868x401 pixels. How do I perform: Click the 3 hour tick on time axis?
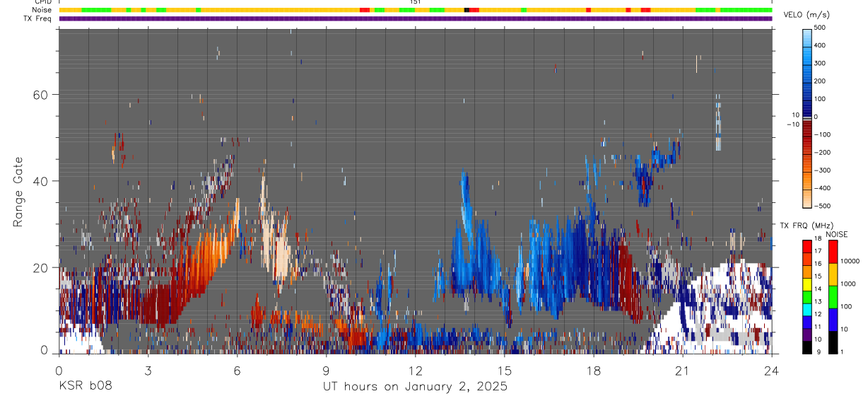coord(148,370)
